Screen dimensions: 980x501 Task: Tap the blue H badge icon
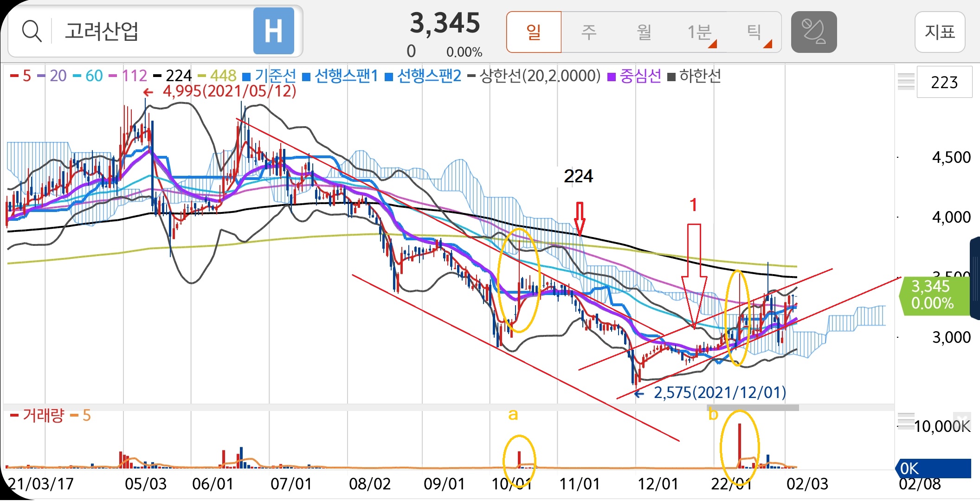tap(273, 31)
